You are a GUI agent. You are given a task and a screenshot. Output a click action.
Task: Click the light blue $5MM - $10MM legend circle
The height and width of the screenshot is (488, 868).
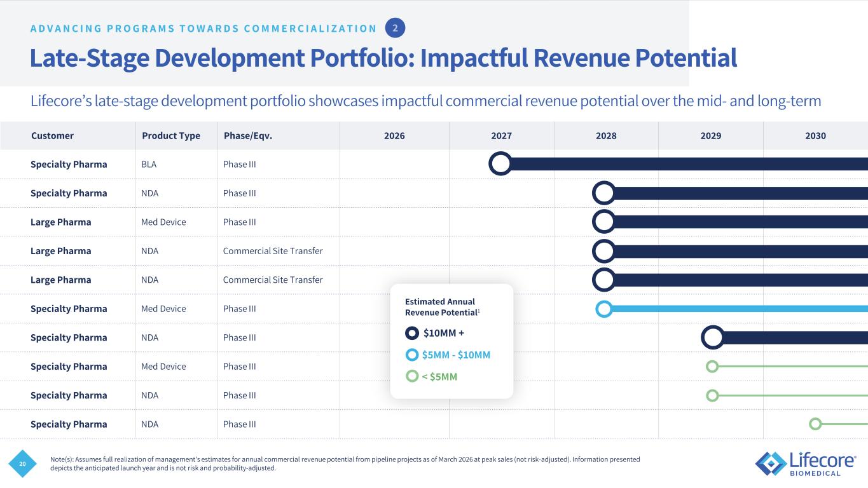412,355
